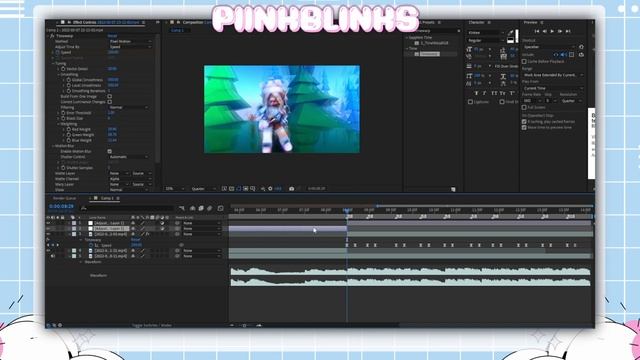The width and height of the screenshot is (640, 360).
Task: Collapse the Weighting section expander
Action: point(58,124)
